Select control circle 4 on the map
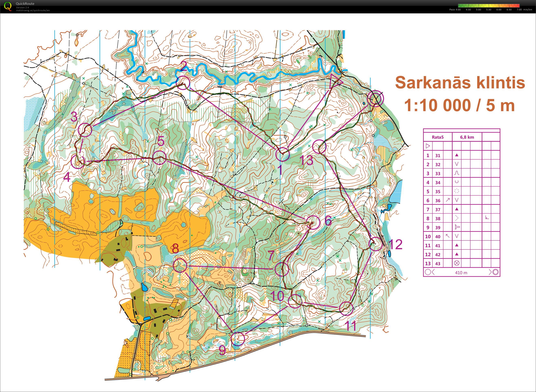The width and height of the screenshot is (536, 392). (x=78, y=162)
